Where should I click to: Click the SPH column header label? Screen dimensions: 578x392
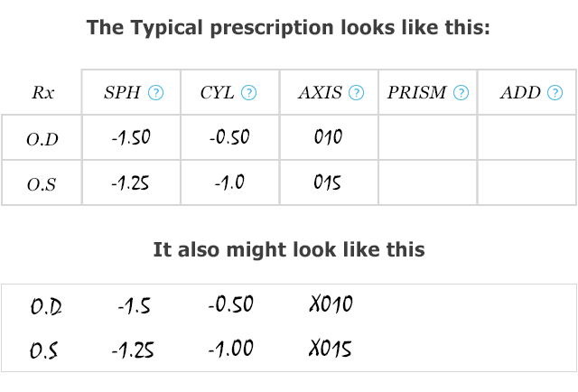click(x=122, y=92)
